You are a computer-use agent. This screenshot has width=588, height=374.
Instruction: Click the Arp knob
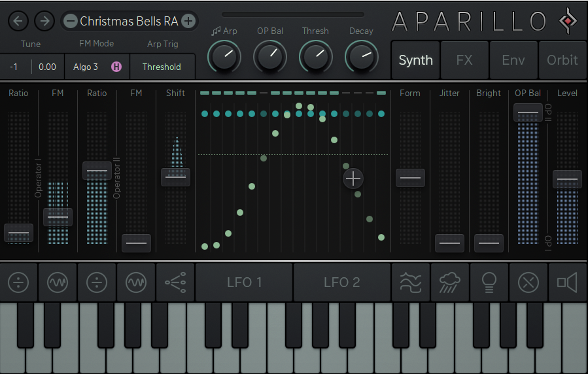click(x=224, y=57)
